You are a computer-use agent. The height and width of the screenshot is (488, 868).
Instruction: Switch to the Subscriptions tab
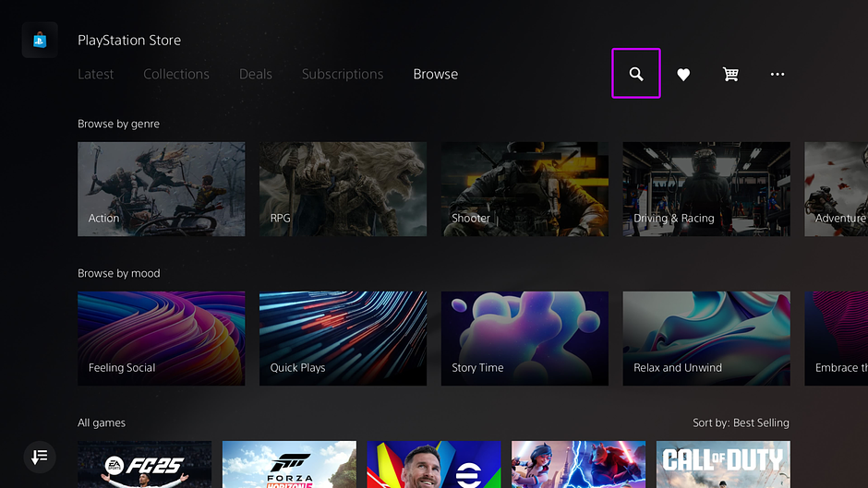(x=342, y=74)
